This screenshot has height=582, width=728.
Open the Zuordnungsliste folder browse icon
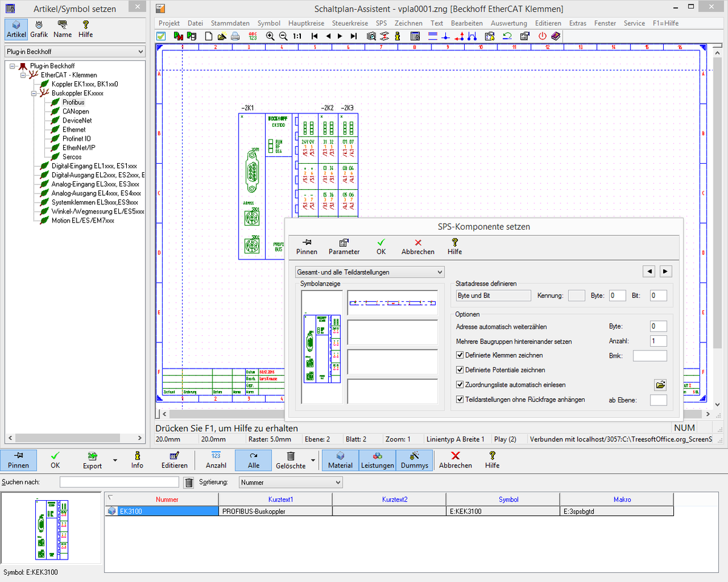click(x=660, y=384)
